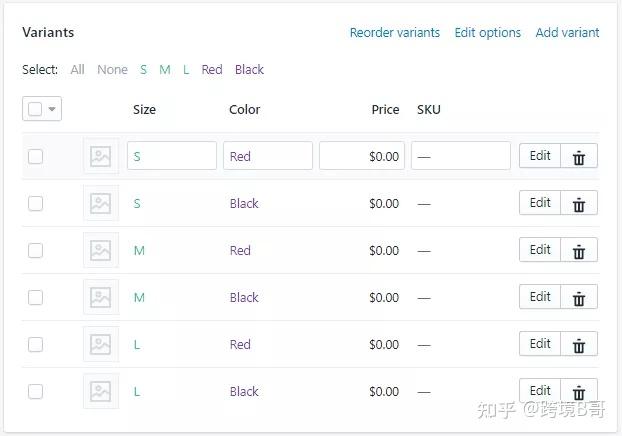Click into the SKU field of the S Red row

(460, 156)
